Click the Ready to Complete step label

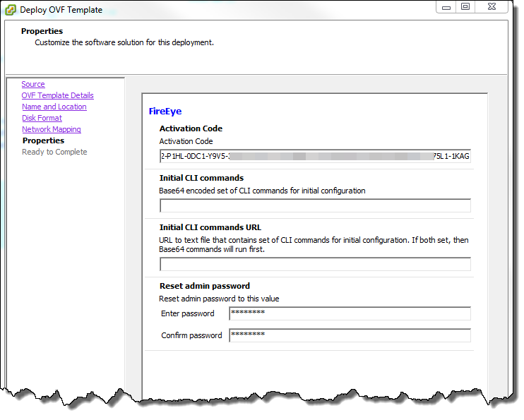coord(54,152)
